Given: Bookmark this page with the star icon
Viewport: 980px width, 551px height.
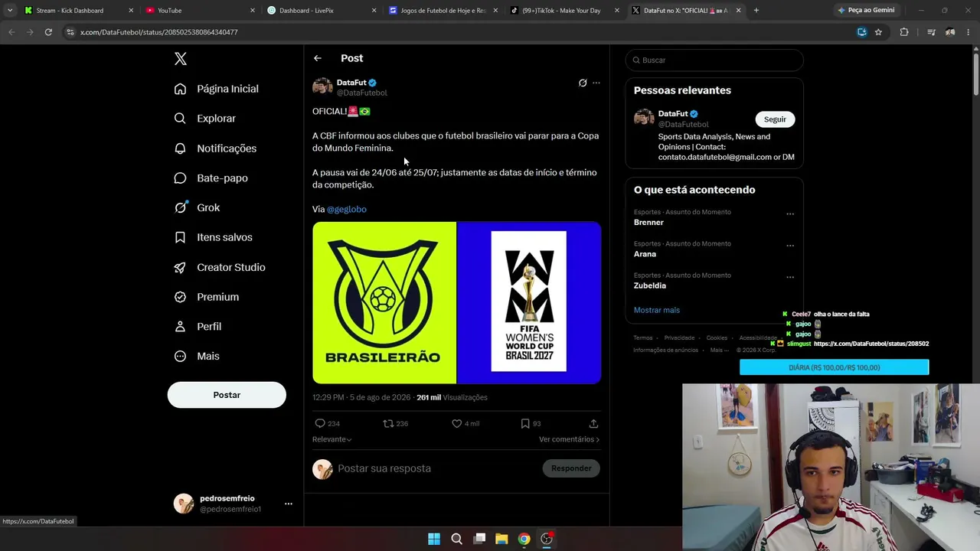Looking at the screenshot, I should pyautogui.click(x=878, y=32).
